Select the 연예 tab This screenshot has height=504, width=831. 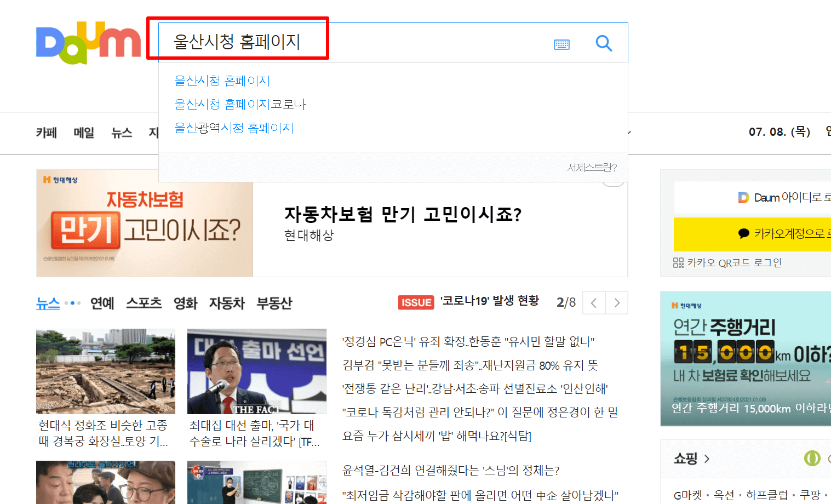click(102, 303)
